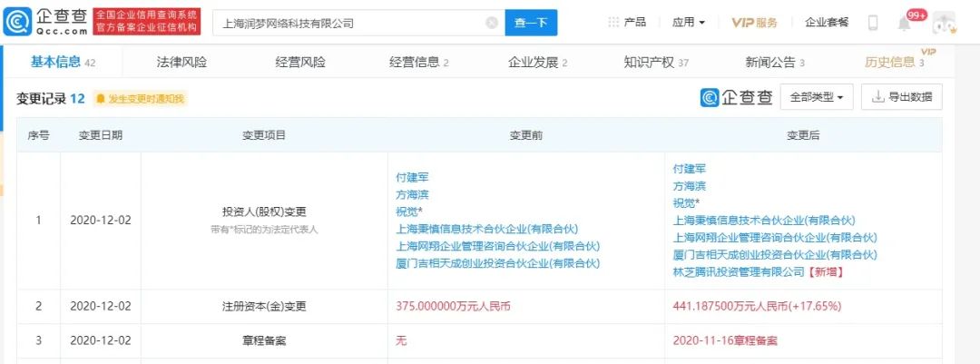Open 上海网翔企业管理咨询合伙企业 in 变更前 column

498,246
